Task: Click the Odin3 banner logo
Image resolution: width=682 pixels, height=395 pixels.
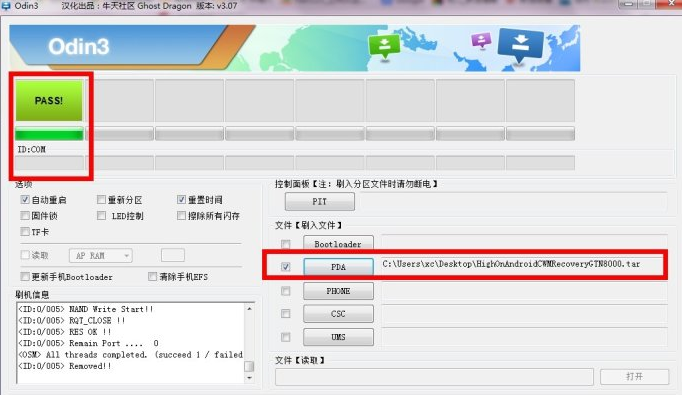Action: 78,47
